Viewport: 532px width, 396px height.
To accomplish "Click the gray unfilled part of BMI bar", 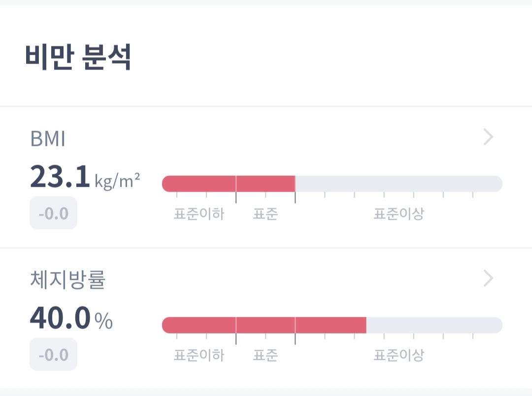I will [398, 184].
